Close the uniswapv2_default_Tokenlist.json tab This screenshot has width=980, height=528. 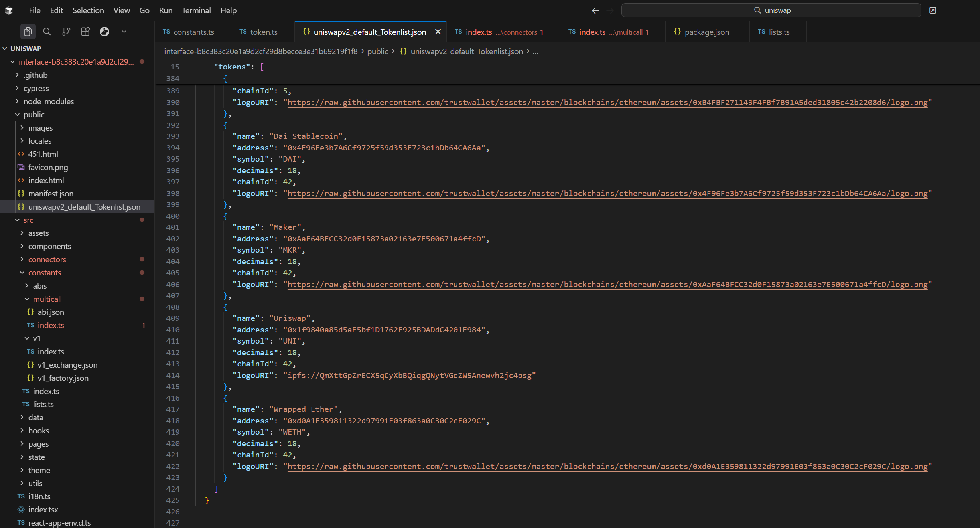[438, 32]
